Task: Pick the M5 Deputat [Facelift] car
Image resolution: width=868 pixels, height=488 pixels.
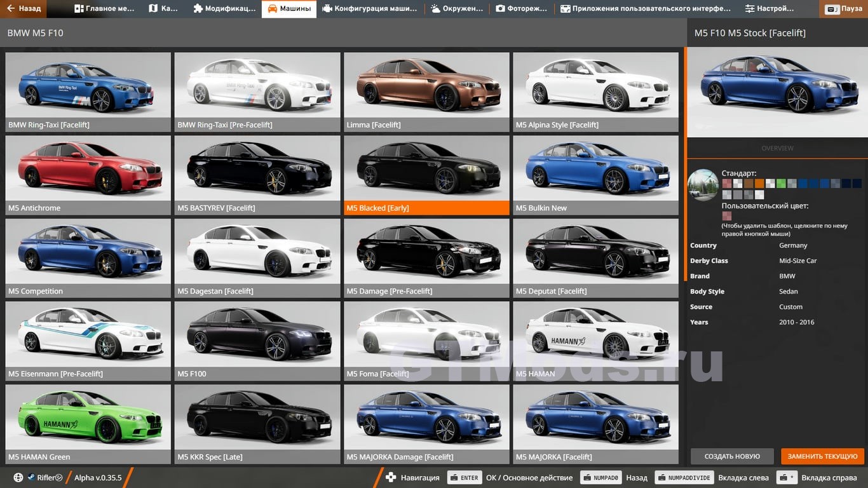Action: [596, 259]
